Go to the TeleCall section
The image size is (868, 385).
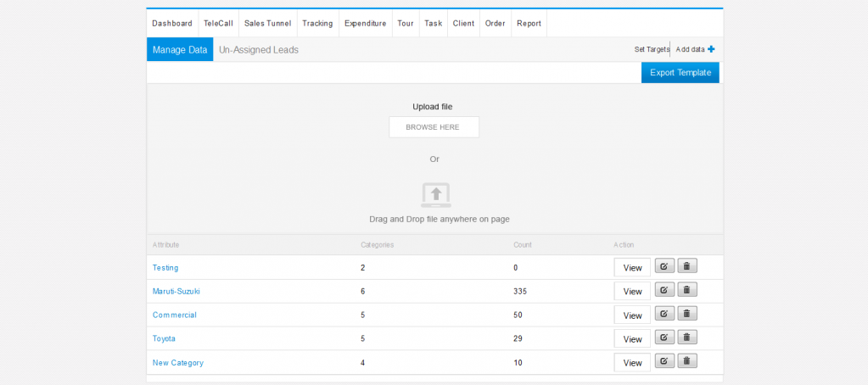pos(218,23)
